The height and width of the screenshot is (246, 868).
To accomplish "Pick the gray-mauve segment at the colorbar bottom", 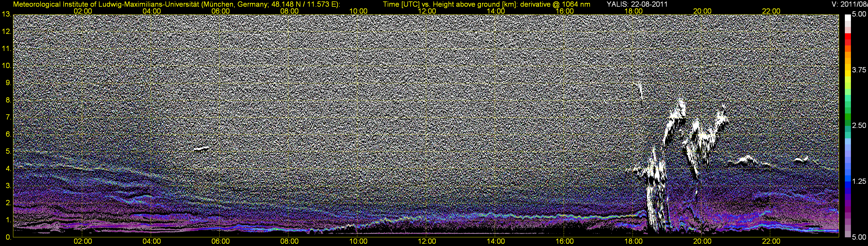I will [847, 234].
